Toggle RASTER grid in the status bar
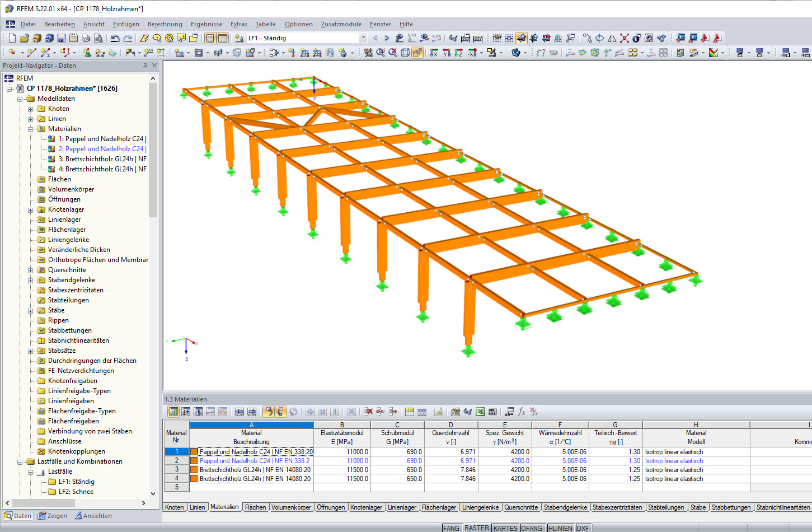Screen dimensions: 812x532 476,528
